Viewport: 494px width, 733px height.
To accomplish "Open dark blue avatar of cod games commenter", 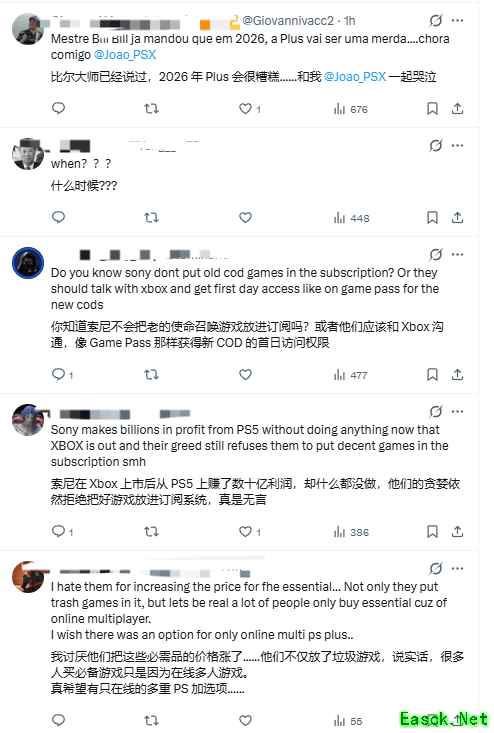I will pos(28,263).
